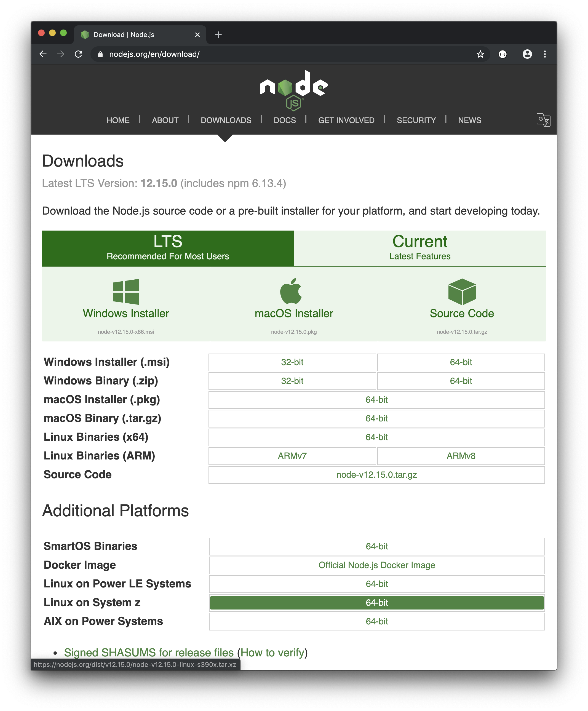This screenshot has width=588, height=711.
Task: Click the "Windows Installer (.msi)" row label
Action: point(106,362)
